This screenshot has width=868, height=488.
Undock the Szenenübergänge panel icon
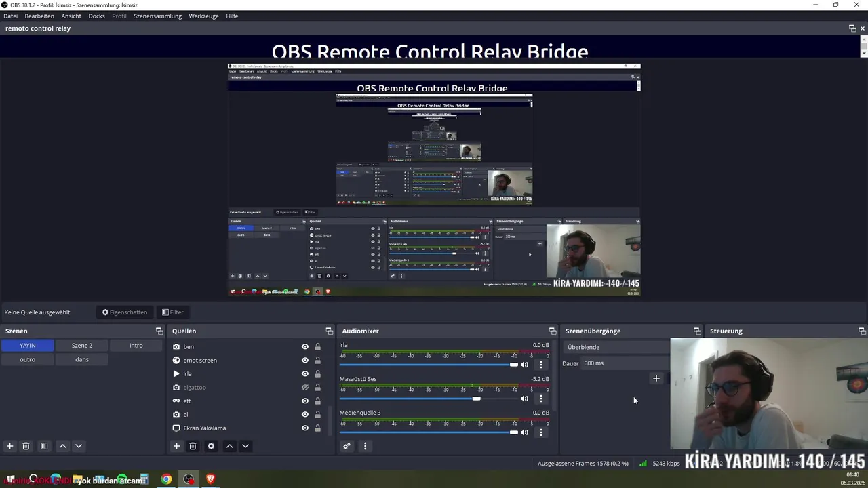697,331
